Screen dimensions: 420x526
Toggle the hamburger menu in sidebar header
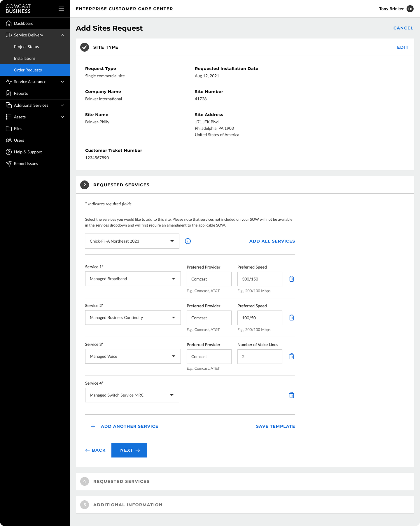click(61, 9)
